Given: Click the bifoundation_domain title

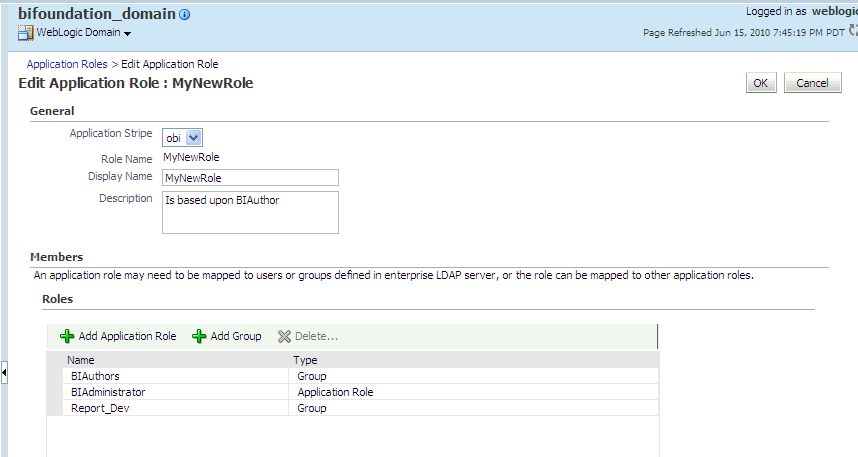Looking at the screenshot, I should (97, 14).
